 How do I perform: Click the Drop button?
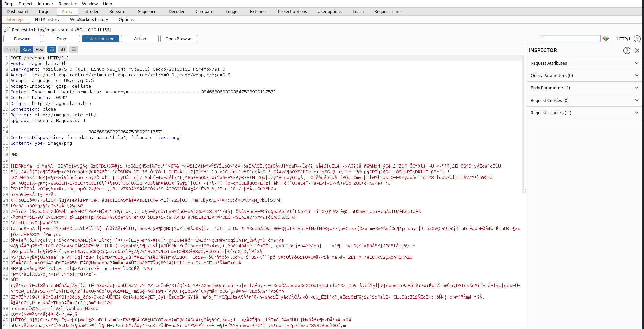(x=61, y=39)
